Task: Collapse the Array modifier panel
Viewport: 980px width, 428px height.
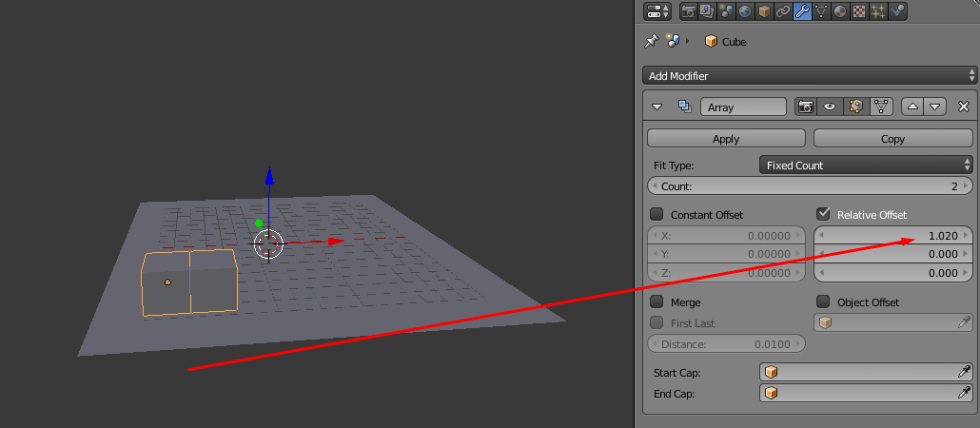Action: 657,107
